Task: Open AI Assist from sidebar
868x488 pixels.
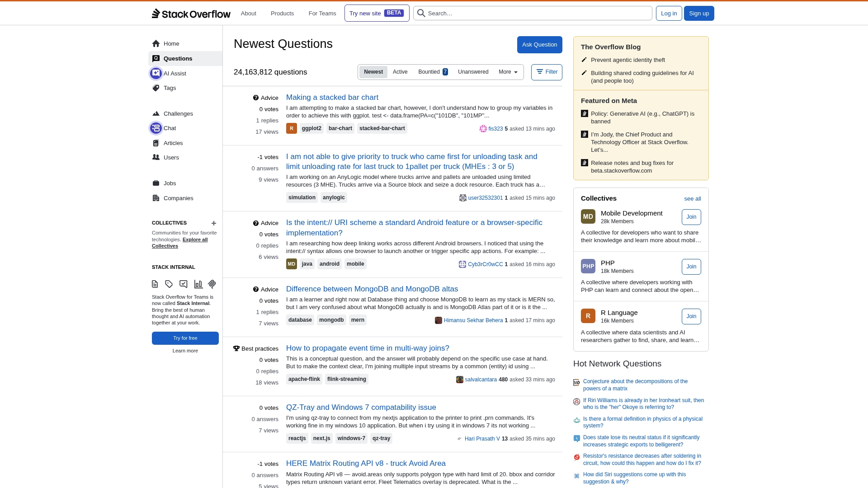Action: 175,74
